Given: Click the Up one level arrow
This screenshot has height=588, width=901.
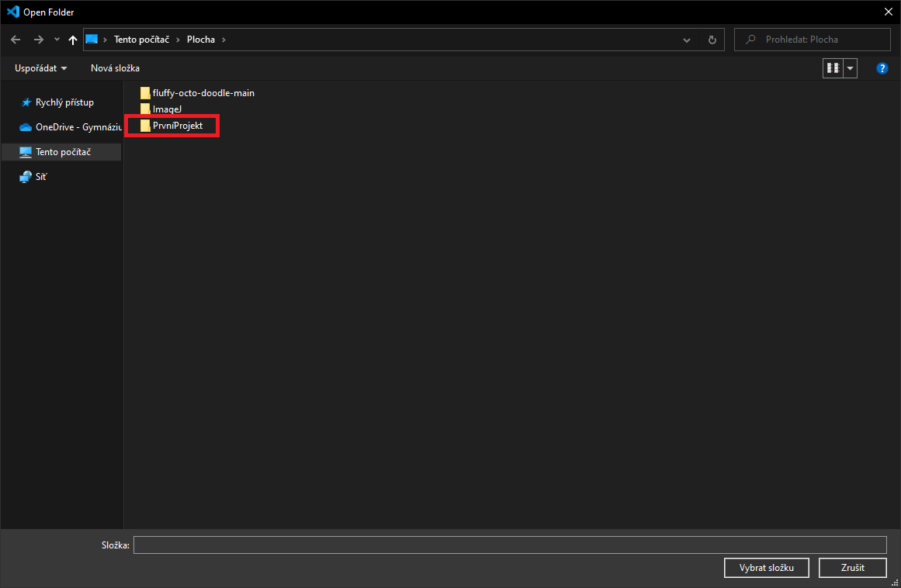Looking at the screenshot, I should point(72,39).
